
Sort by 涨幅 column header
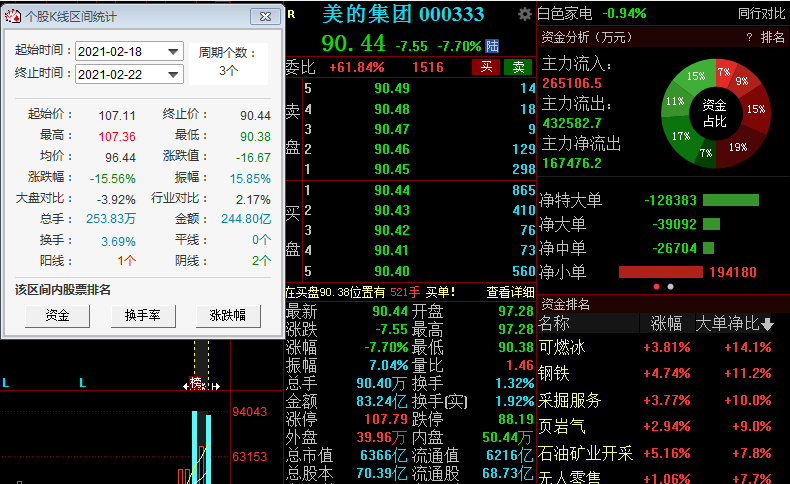click(666, 324)
